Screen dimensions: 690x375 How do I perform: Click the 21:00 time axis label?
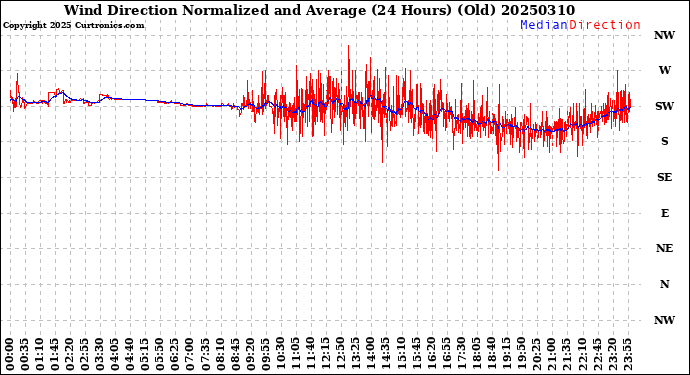551,354
